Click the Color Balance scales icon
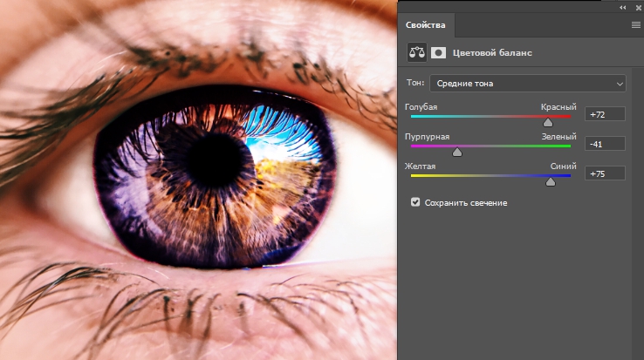644x360 pixels. coord(417,52)
